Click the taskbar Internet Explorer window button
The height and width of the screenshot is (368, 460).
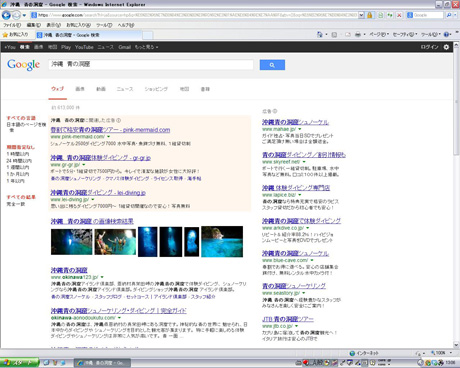pyautogui.click(x=102, y=363)
